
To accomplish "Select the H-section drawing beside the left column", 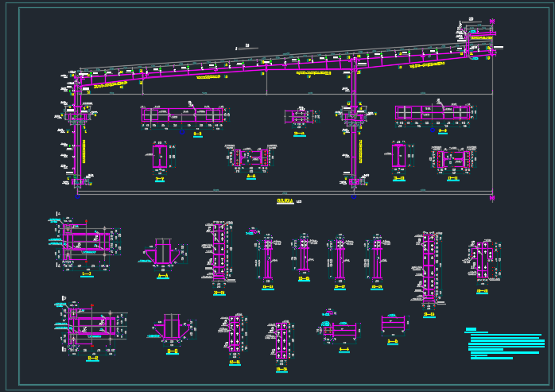I will tap(160, 157).
